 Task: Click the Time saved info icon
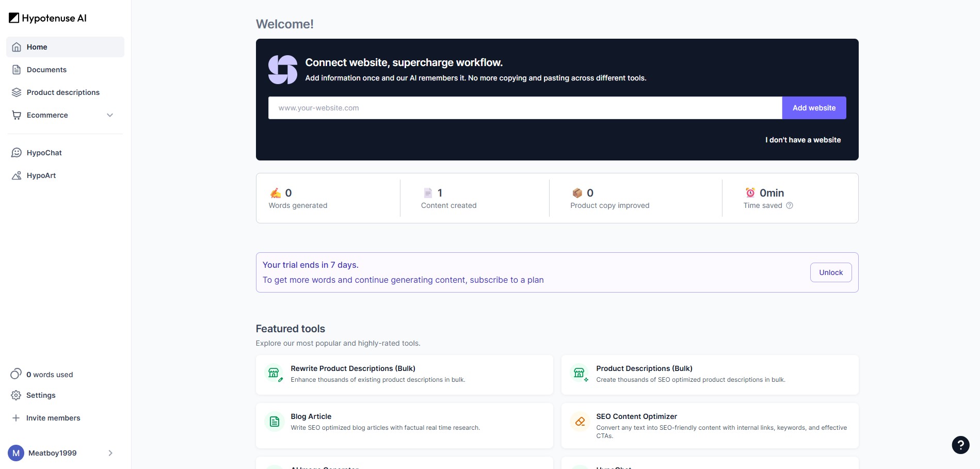(x=789, y=205)
